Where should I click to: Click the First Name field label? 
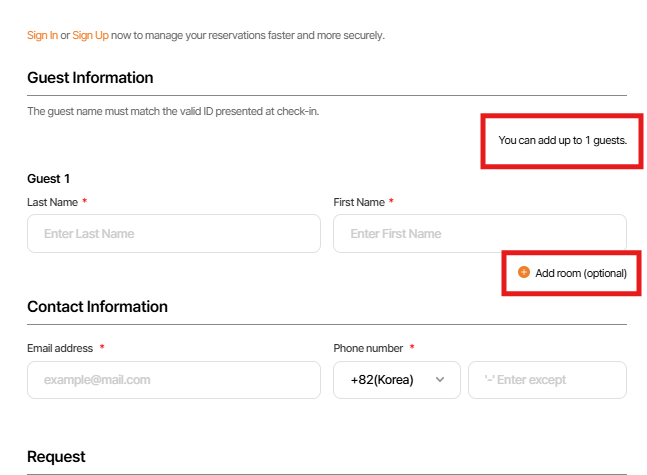[359, 202]
